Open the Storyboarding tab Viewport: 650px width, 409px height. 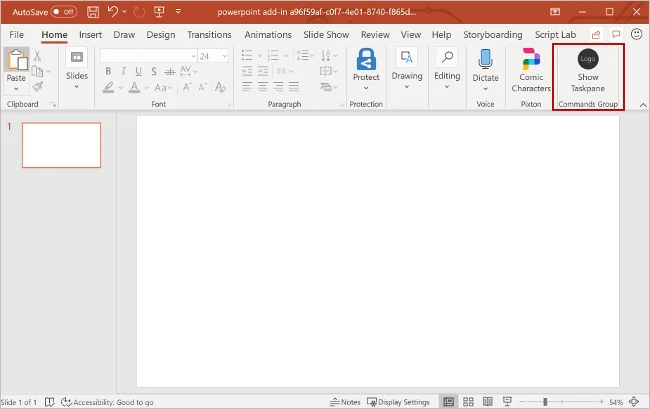point(493,35)
